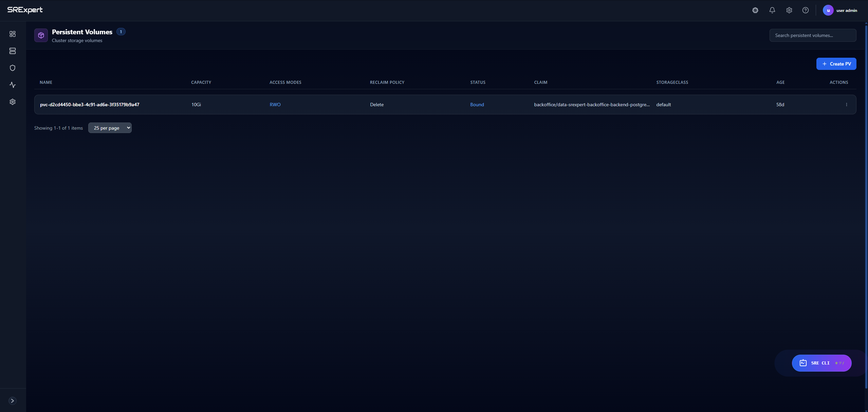This screenshot has width=868, height=412.
Task: Open the Persistent Volumes cube icon
Action: click(41, 35)
